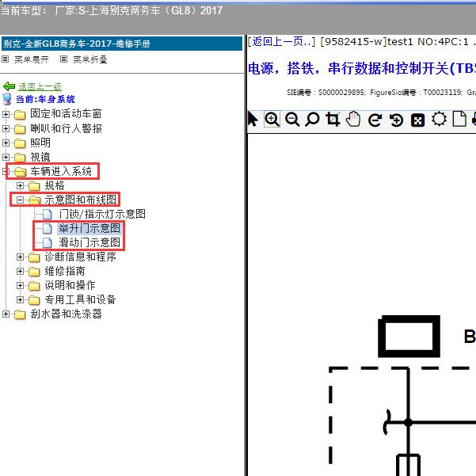Open 滑动门示意图 document
Viewport: 476px width, 476px height.
(89, 242)
